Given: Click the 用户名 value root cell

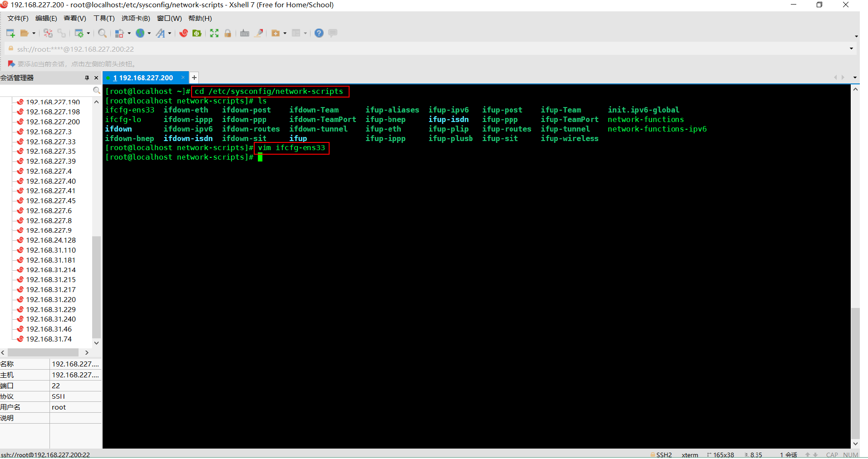Looking at the screenshot, I should pyautogui.click(x=75, y=407).
